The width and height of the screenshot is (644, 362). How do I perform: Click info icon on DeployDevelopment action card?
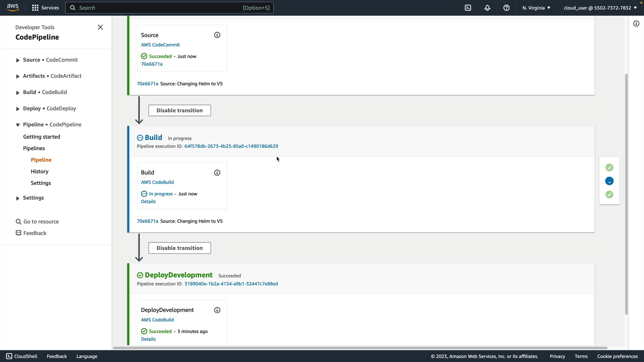point(217,310)
